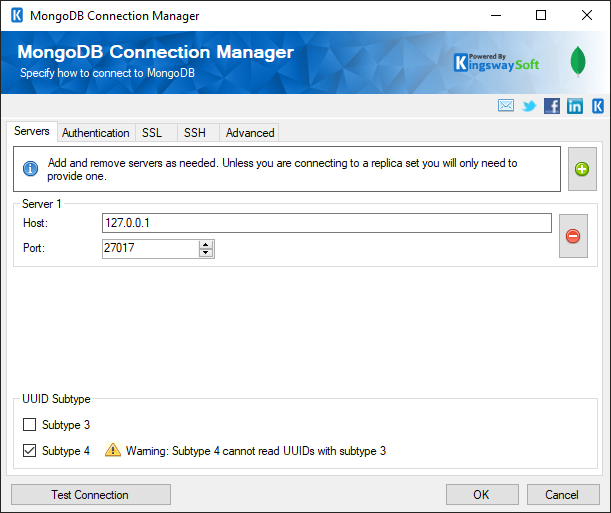This screenshot has width=611, height=513.
Task: Enable the Subtype 3 checkbox
Action: [30, 425]
